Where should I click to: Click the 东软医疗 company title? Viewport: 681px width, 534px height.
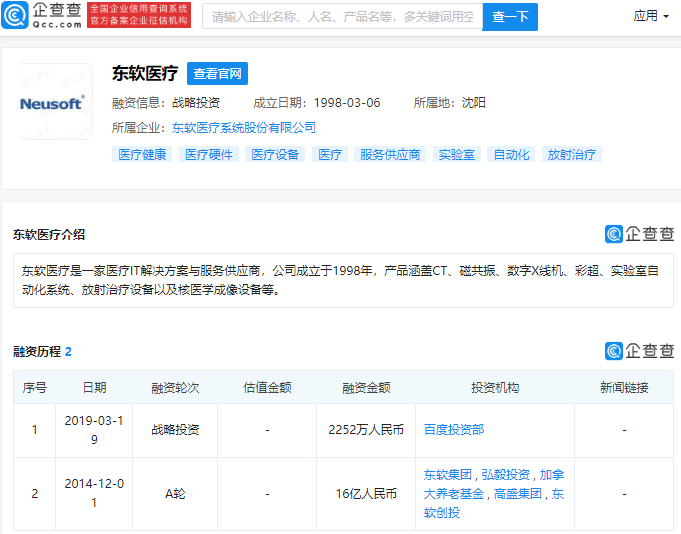[145, 73]
